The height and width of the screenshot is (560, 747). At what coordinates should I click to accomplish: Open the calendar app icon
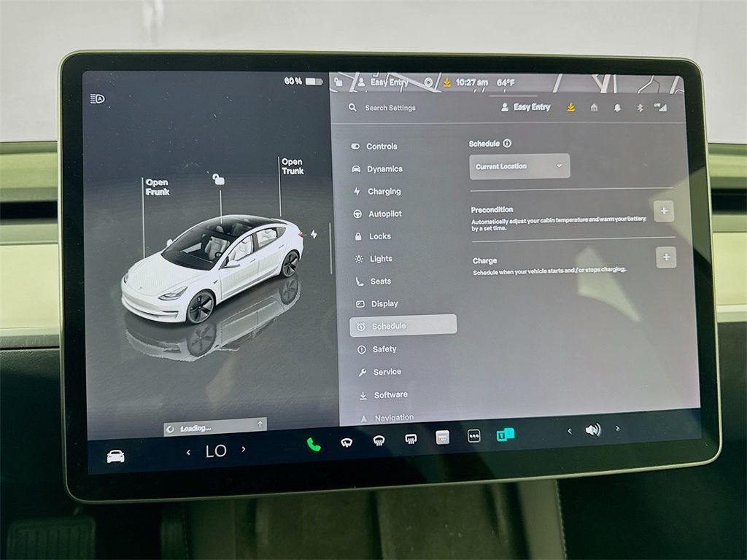[x=443, y=437]
